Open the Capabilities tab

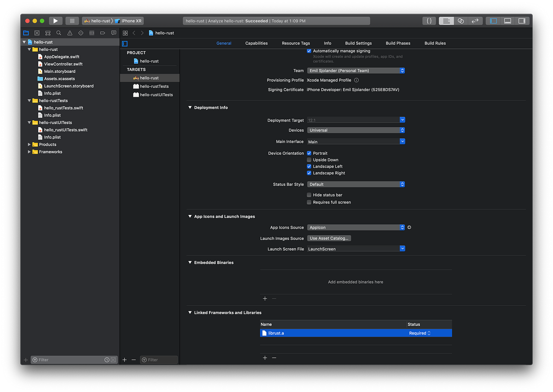point(257,43)
